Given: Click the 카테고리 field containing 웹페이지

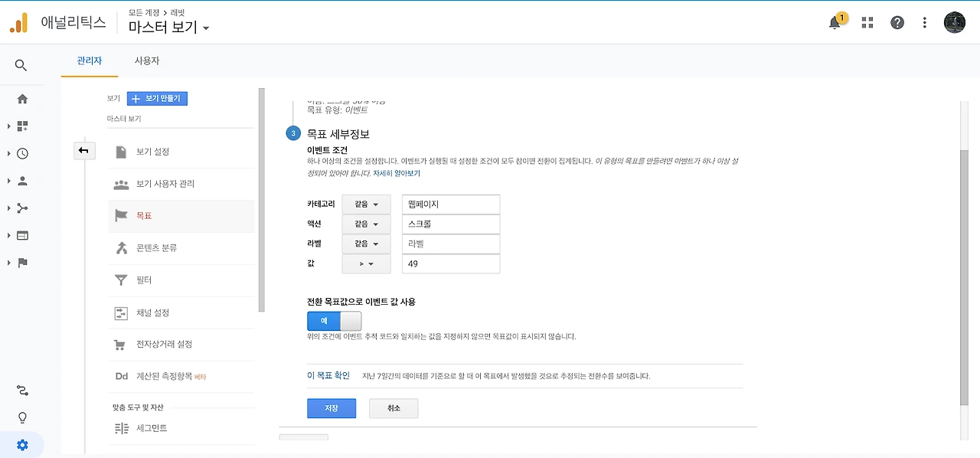Looking at the screenshot, I should point(451,204).
